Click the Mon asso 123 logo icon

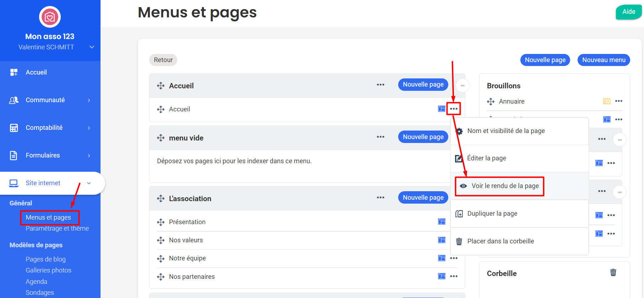coord(50,17)
